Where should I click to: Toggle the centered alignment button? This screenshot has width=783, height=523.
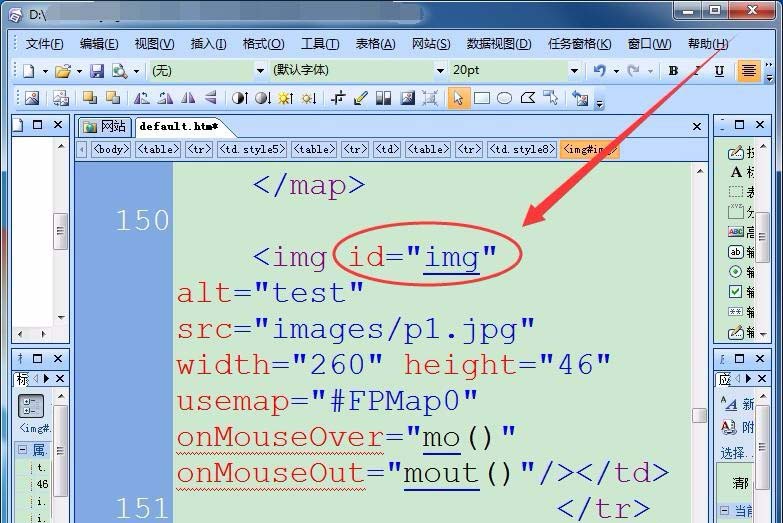748,71
